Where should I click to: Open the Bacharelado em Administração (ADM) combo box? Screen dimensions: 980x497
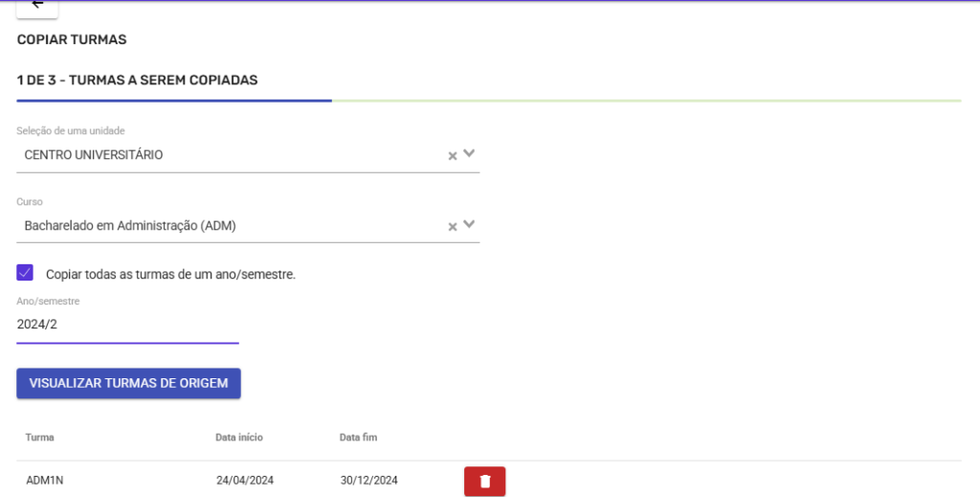[248, 226]
